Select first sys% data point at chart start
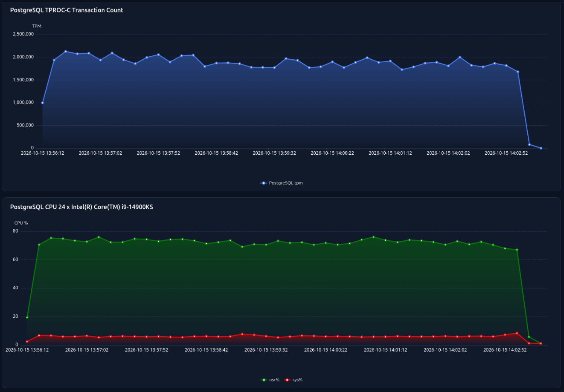 [27, 342]
